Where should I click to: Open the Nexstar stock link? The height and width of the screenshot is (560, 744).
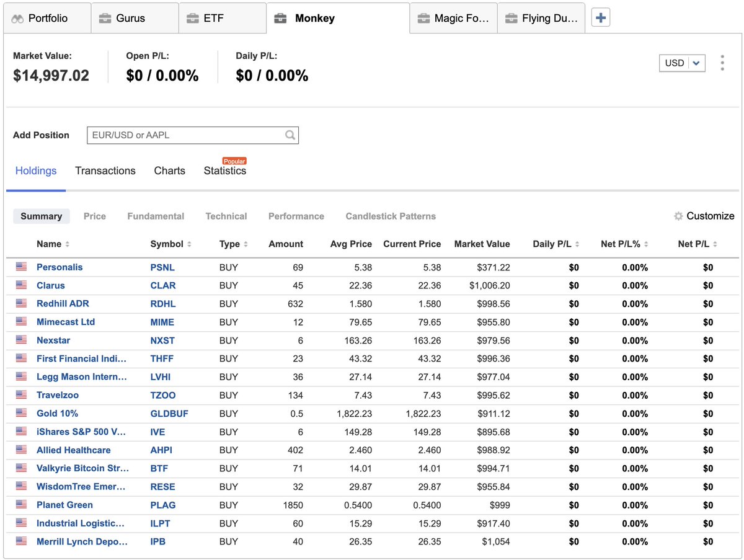53,340
